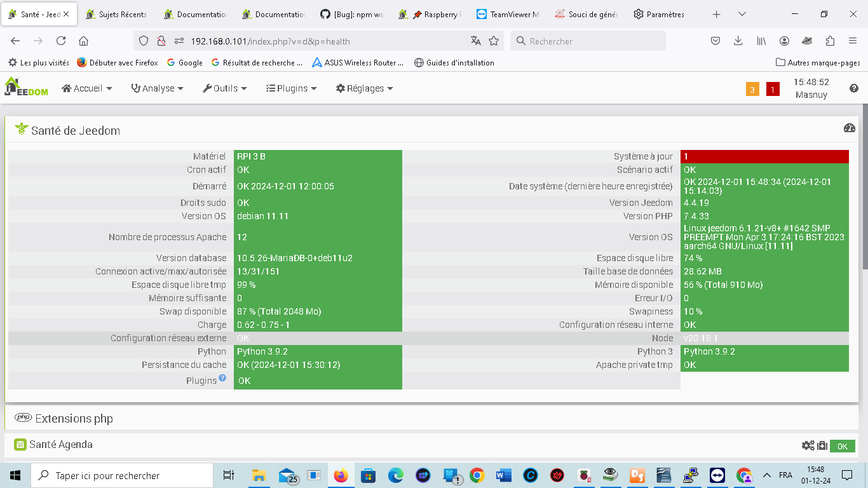Click the 'RPI 3 B' Matériel value

(x=318, y=156)
